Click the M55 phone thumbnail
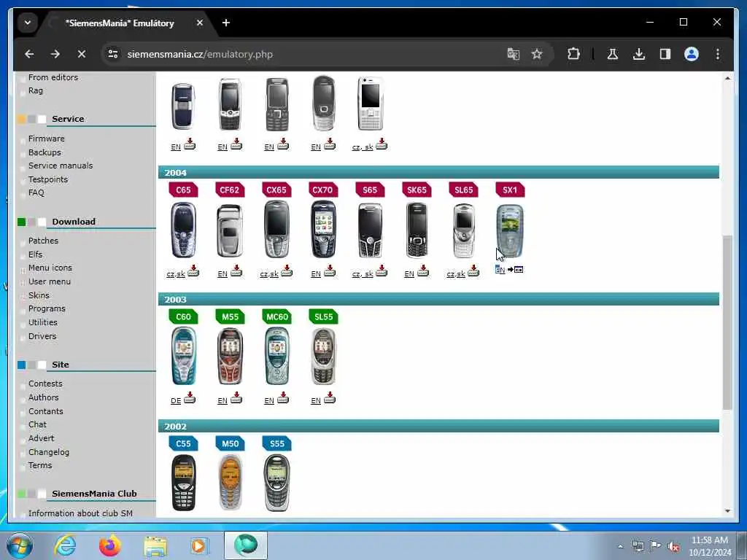The width and height of the screenshot is (747, 560). (x=230, y=357)
